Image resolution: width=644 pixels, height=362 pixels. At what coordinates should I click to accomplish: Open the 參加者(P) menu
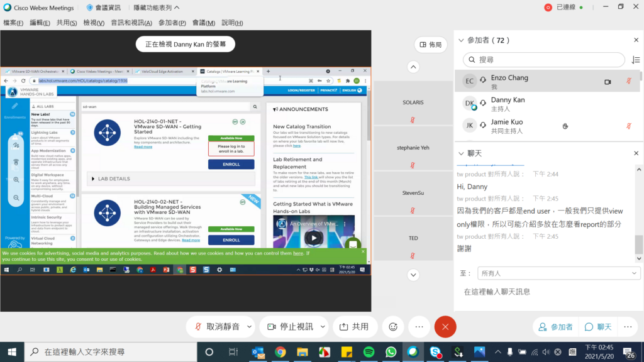(x=172, y=23)
